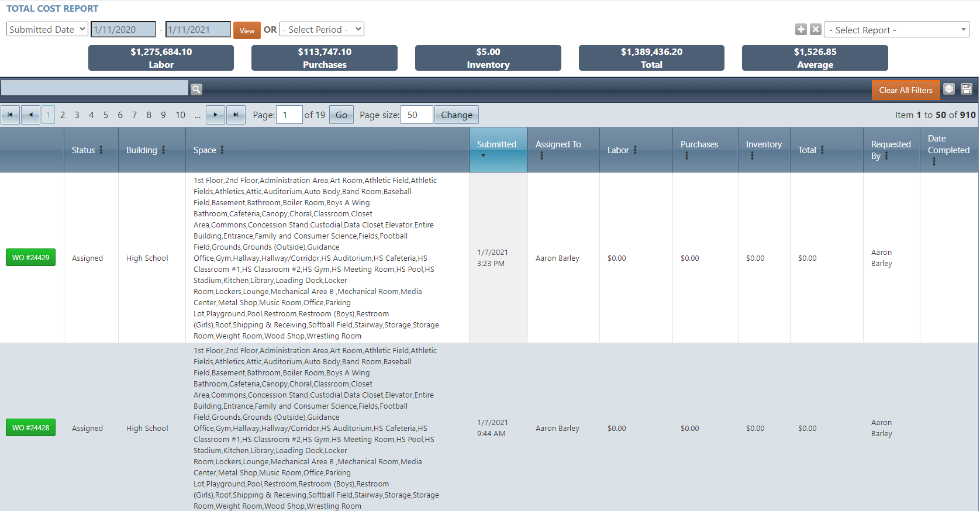The image size is (980, 511).
Task: Sort by the Building column header
Action: (142, 150)
